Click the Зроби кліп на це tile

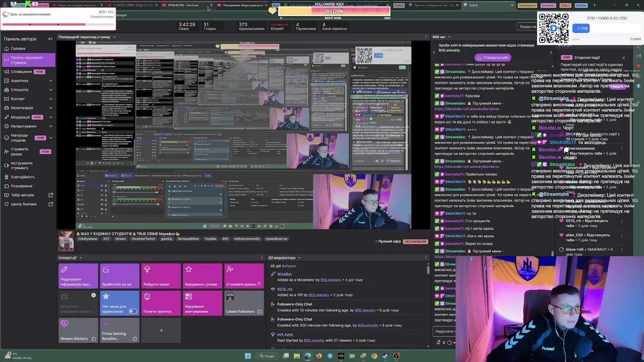point(119,276)
